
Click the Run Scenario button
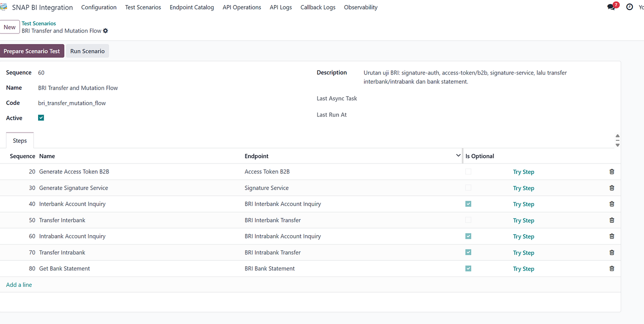pyautogui.click(x=87, y=51)
